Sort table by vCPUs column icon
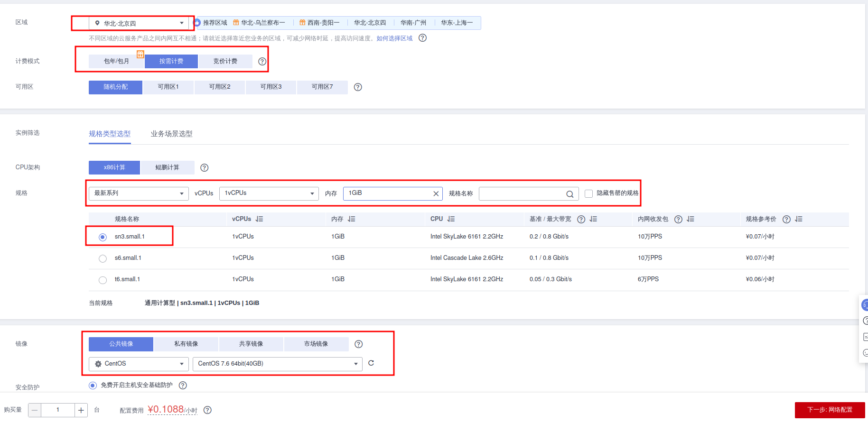This screenshot has height=423, width=868. (259, 219)
